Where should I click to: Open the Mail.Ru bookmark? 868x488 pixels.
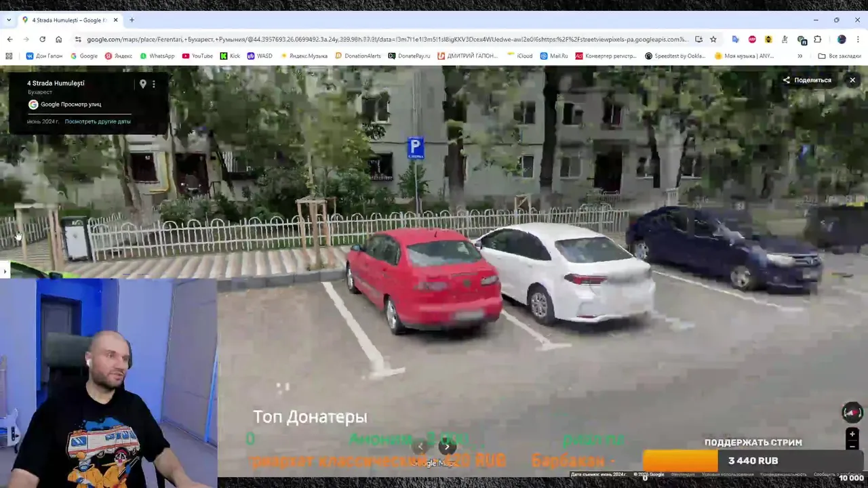coord(554,56)
